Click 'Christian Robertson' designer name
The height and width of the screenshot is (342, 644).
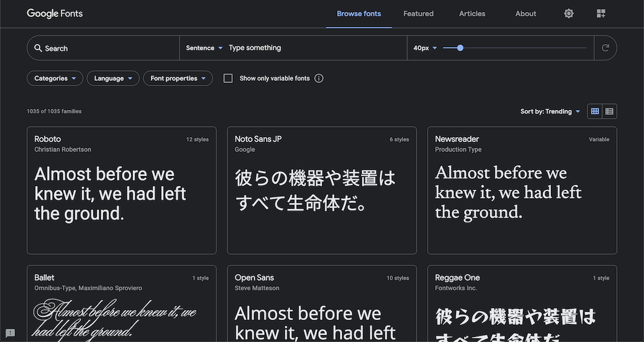(63, 150)
